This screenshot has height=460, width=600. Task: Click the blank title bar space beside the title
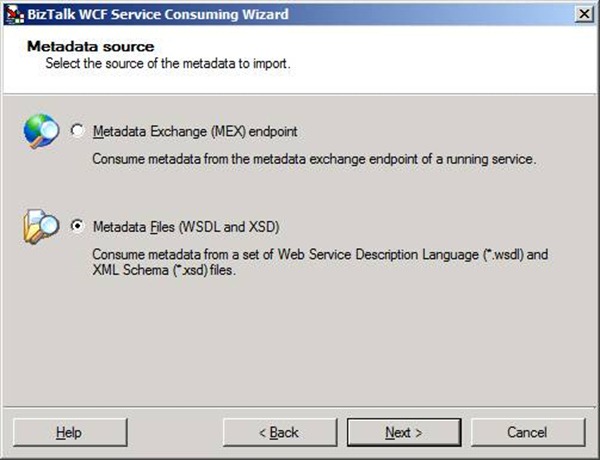point(430,14)
